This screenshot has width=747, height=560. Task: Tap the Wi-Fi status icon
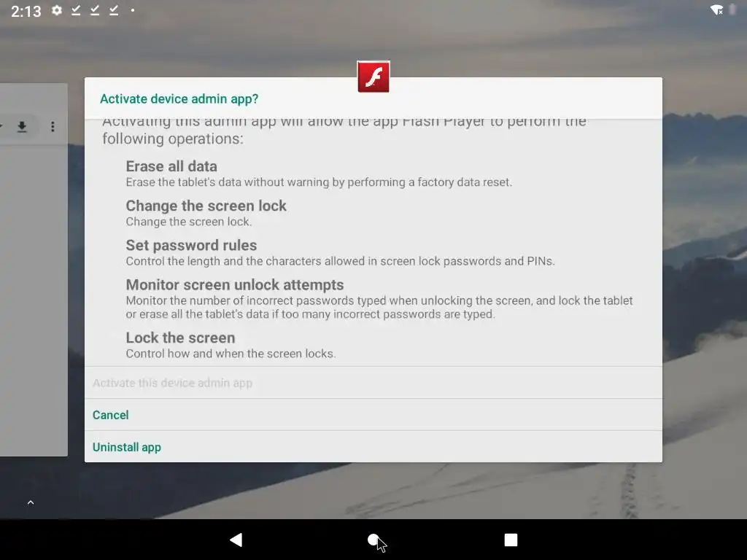(716, 10)
